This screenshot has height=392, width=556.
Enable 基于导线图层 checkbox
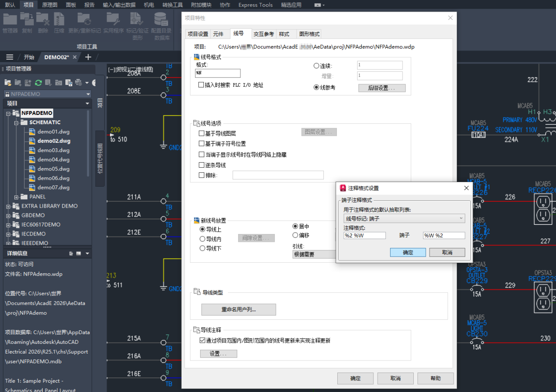coord(202,133)
